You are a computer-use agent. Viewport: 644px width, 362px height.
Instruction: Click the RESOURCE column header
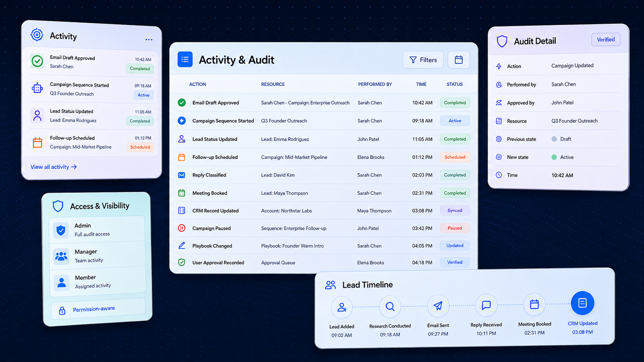coord(273,84)
